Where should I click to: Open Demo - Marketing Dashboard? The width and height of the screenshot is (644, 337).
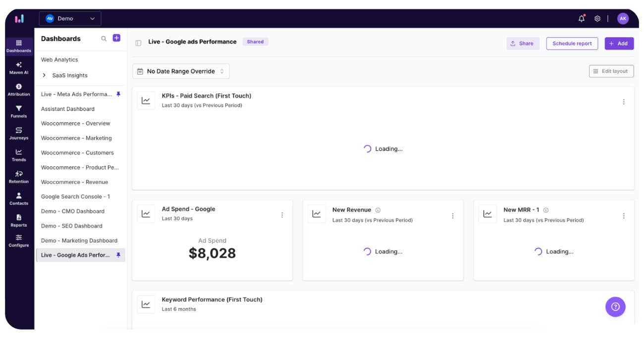79,241
